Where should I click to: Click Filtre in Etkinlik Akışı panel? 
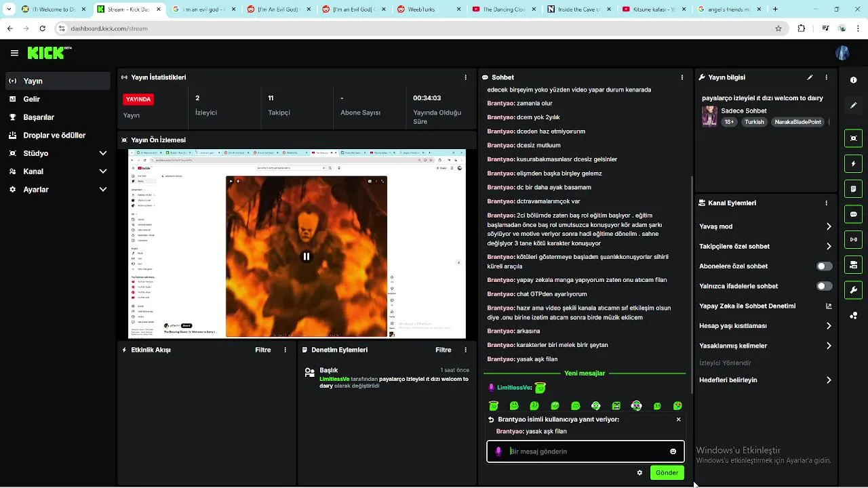pos(263,350)
